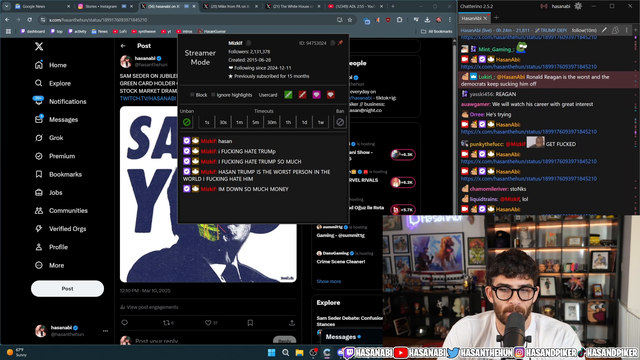Select the 30m timeout button
The width and height of the screenshot is (640, 360).
click(272, 122)
